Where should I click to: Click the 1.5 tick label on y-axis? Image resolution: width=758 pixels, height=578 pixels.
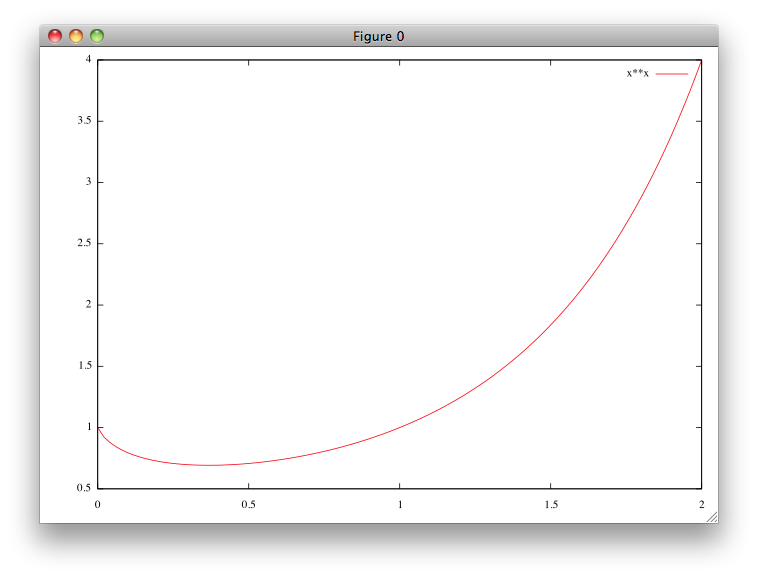[x=83, y=366]
